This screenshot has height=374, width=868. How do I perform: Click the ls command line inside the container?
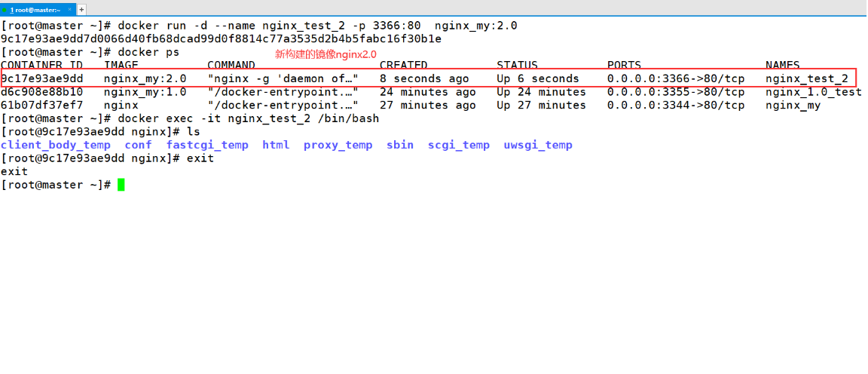[x=100, y=132]
